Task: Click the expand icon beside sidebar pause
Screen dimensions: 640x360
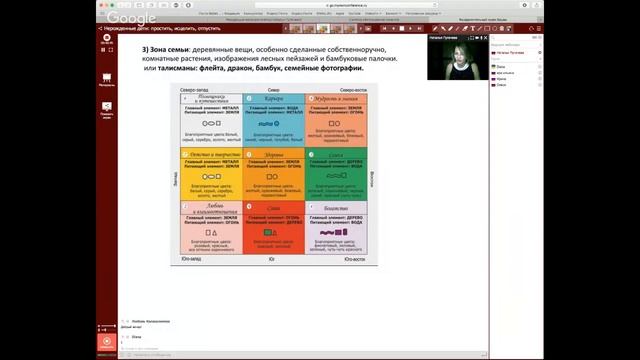Action: (x=111, y=49)
